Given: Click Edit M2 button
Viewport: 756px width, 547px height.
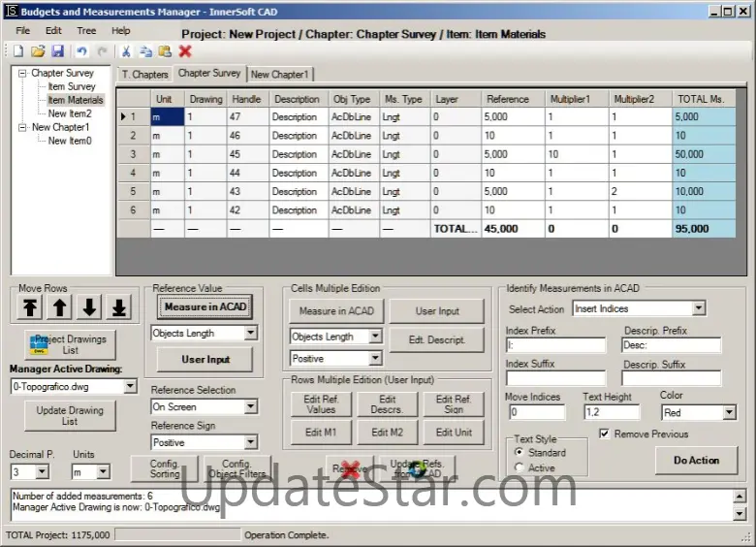Looking at the screenshot, I should (387, 433).
